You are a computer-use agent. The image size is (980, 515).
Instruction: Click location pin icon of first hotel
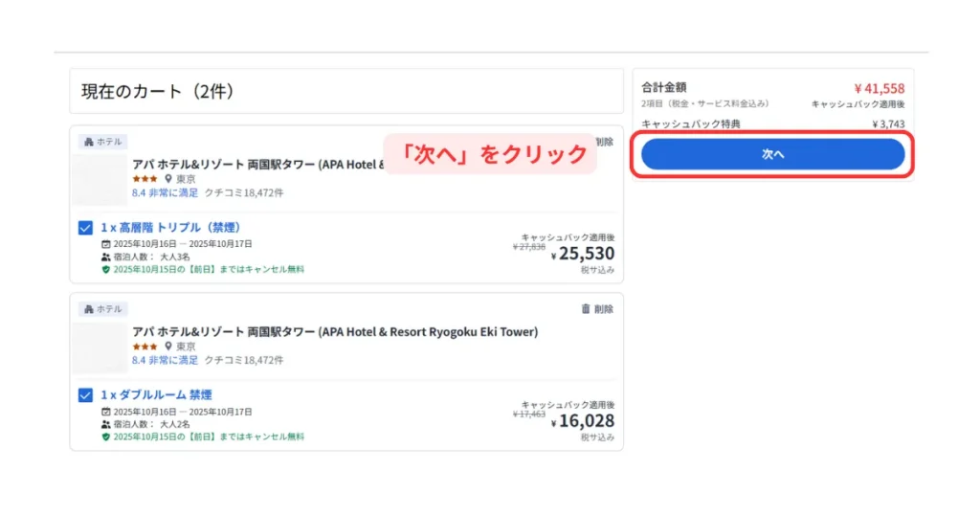click(x=168, y=179)
